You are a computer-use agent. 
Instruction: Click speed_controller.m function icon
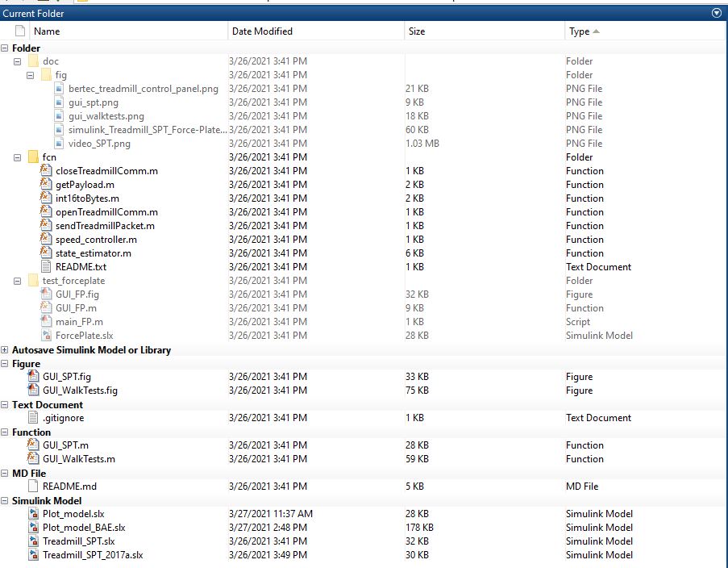[x=46, y=239]
